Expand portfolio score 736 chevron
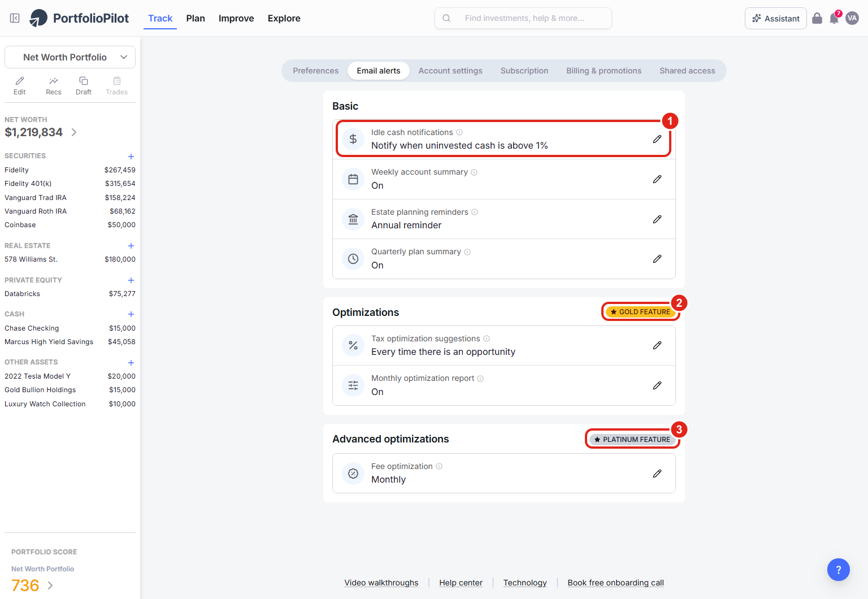 (50, 585)
